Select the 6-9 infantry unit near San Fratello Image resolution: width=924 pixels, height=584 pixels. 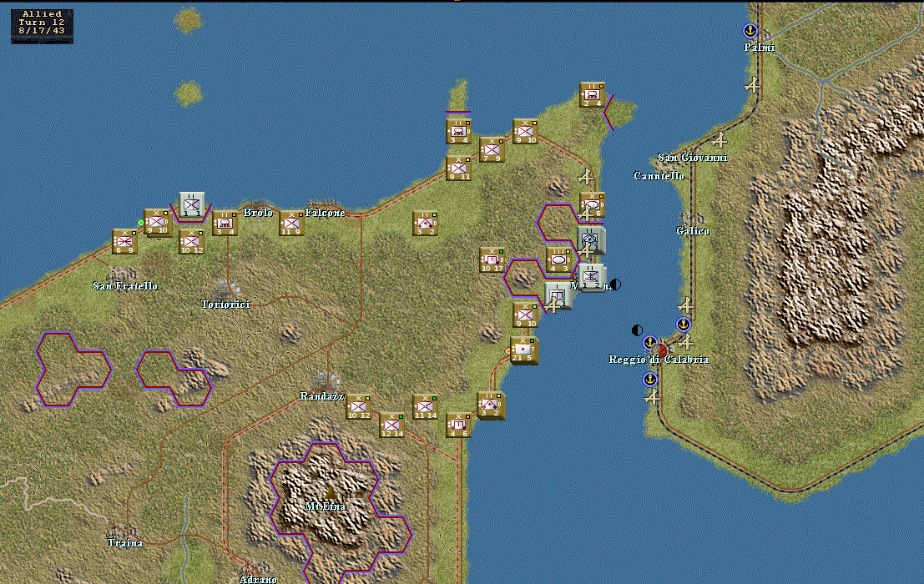tap(125, 241)
